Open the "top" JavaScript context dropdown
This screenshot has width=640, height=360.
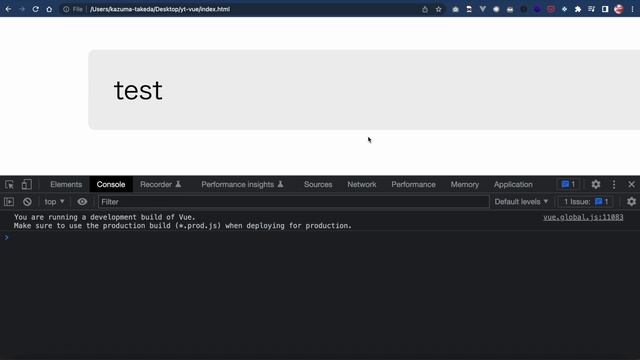click(x=54, y=202)
